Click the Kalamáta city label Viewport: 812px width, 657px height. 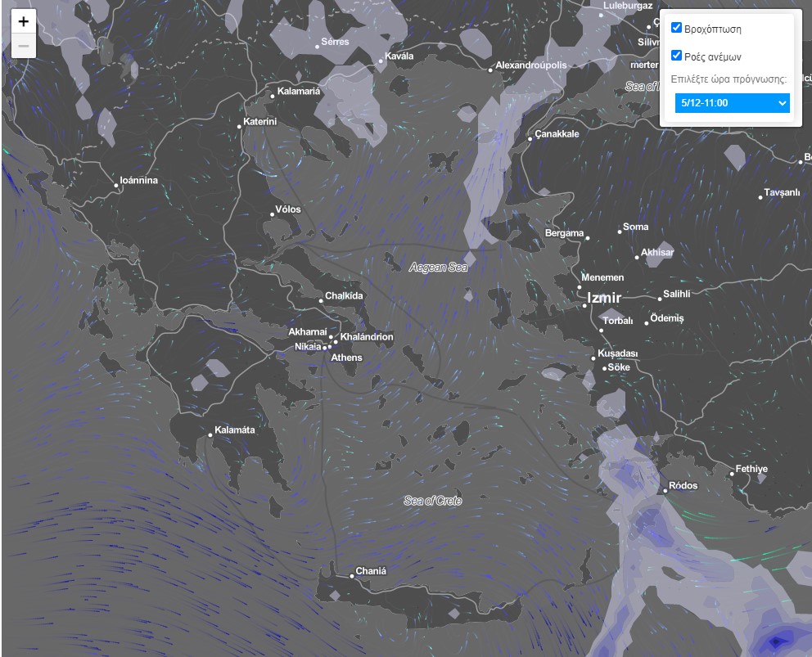pyautogui.click(x=235, y=430)
